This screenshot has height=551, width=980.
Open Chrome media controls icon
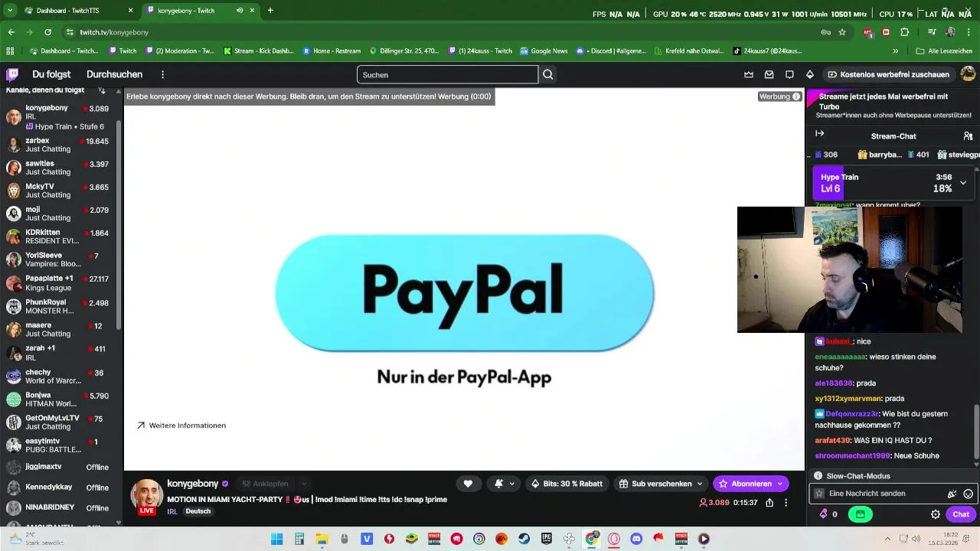[932, 32]
